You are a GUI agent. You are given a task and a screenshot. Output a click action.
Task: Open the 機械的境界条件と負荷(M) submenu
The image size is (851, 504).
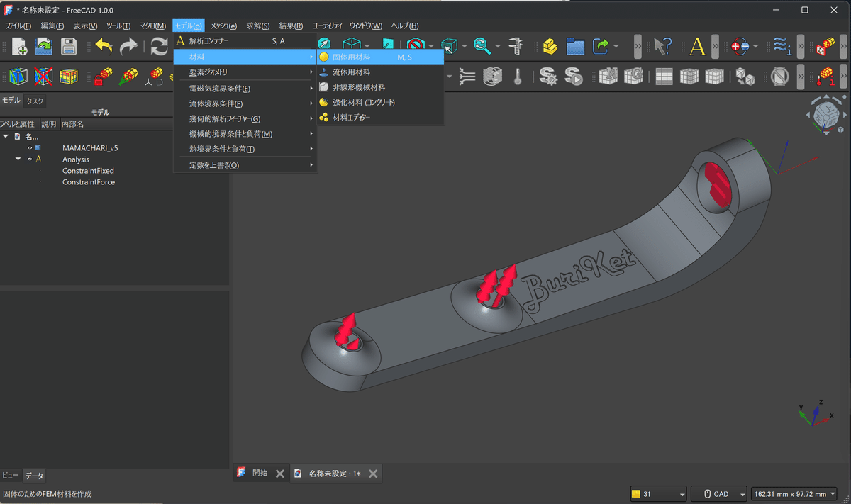click(x=245, y=134)
